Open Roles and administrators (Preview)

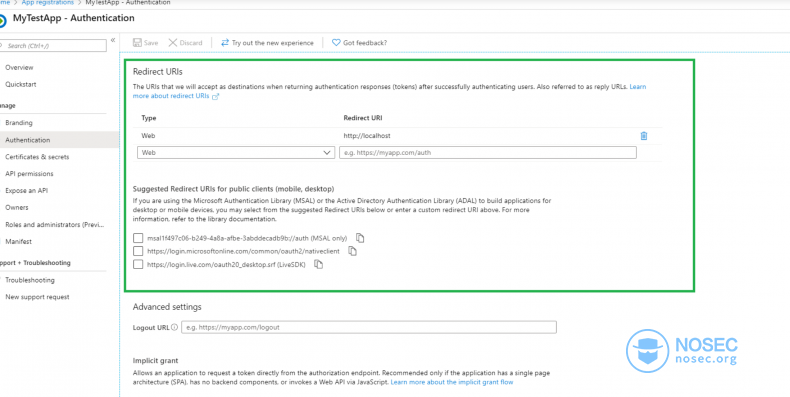(x=54, y=224)
